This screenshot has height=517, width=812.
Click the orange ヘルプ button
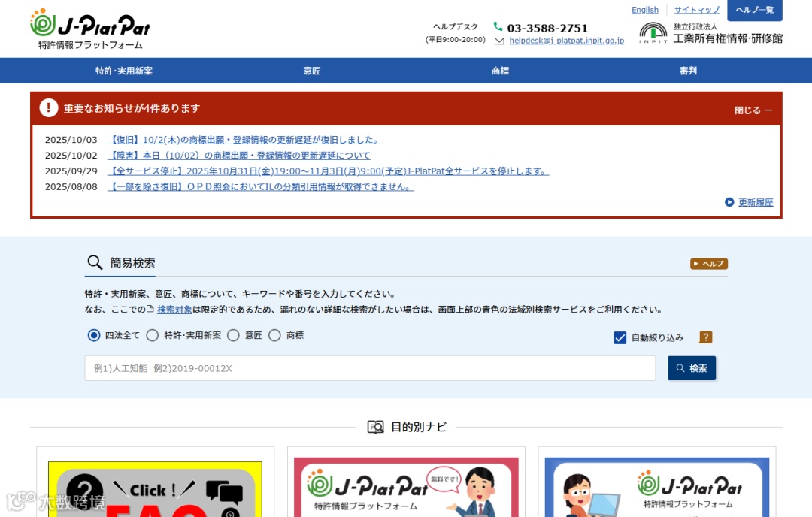pos(709,264)
